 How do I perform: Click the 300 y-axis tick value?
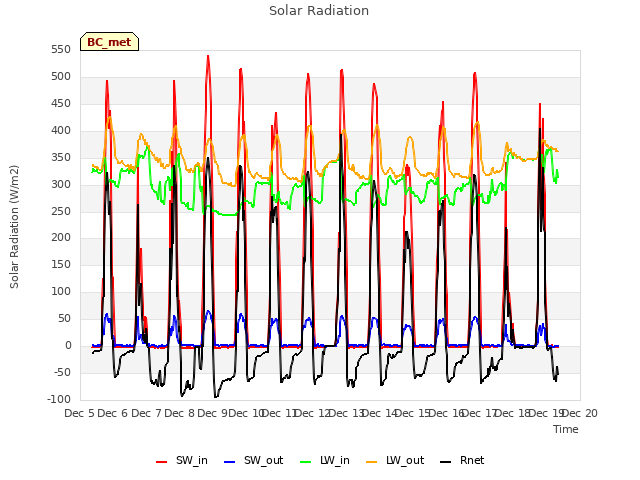pos(61,184)
